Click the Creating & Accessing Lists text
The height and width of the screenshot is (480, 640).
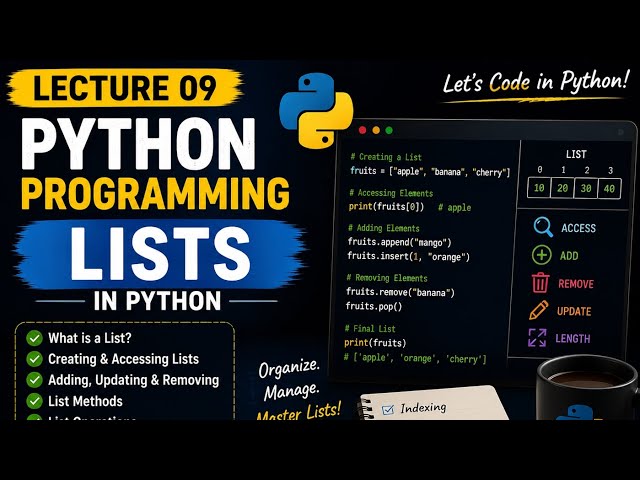click(123, 359)
